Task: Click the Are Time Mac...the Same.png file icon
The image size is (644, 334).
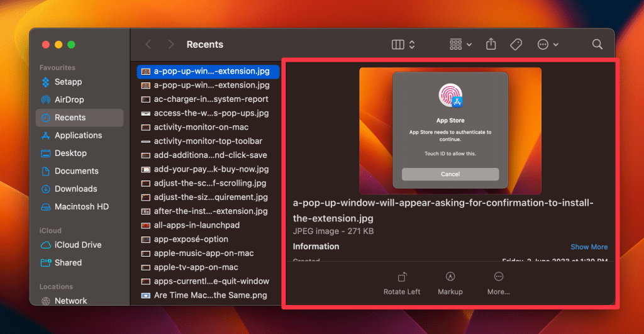Action: [145, 296]
